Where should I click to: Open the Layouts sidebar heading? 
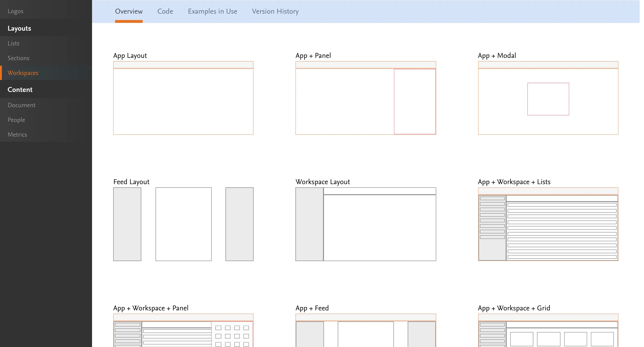19,29
